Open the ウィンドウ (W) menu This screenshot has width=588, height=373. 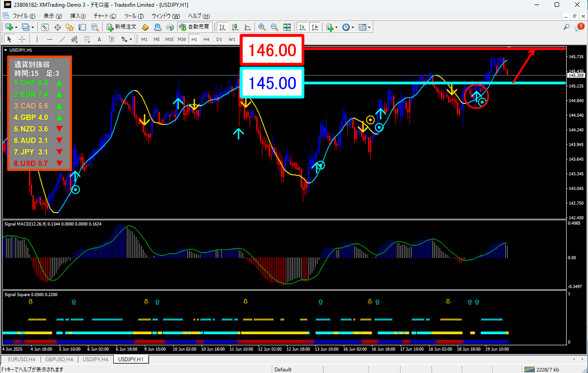point(166,16)
